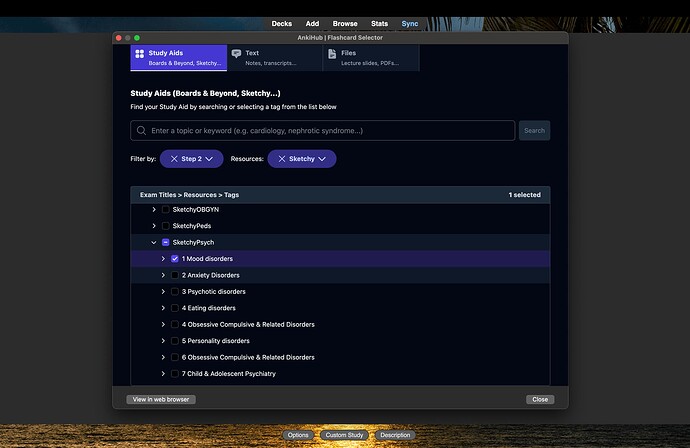The image size is (690, 448).
Task: Collapse the SketchyPsych tree node
Action: pyautogui.click(x=154, y=242)
